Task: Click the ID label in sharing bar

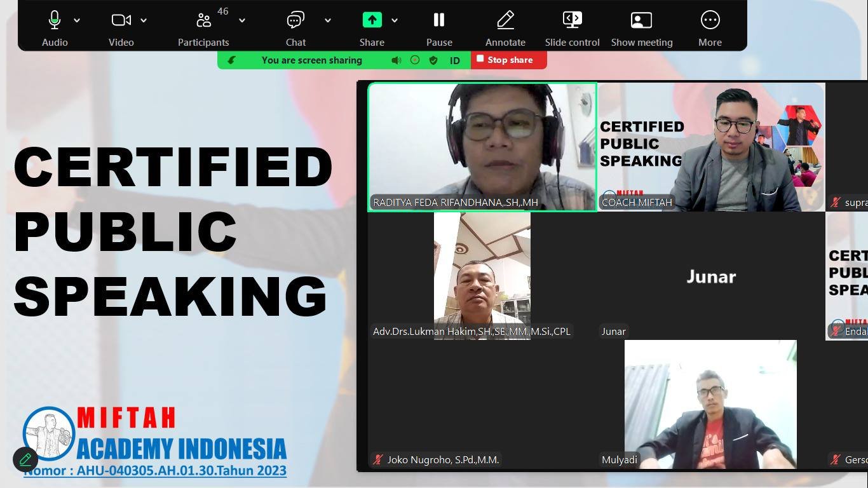Action: (x=455, y=60)
